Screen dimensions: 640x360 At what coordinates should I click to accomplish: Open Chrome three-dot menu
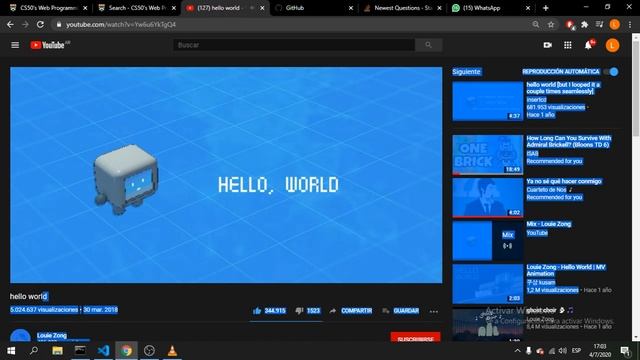630,24
